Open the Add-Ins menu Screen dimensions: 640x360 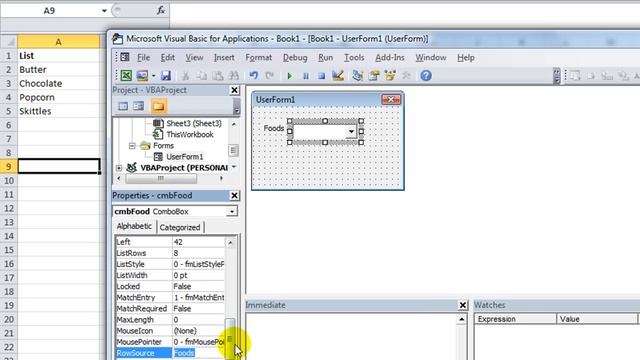[389, 58]
